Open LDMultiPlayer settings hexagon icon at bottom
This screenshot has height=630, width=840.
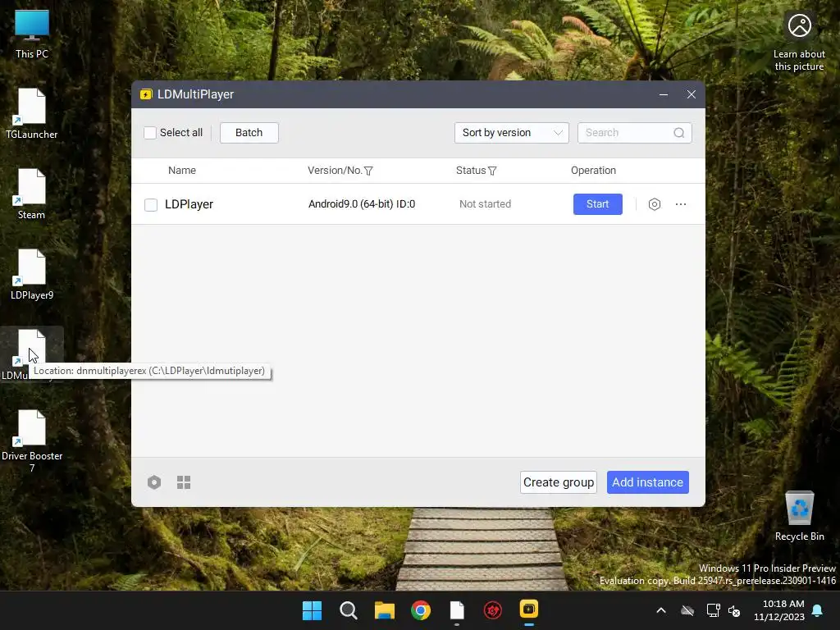(154, 482)
